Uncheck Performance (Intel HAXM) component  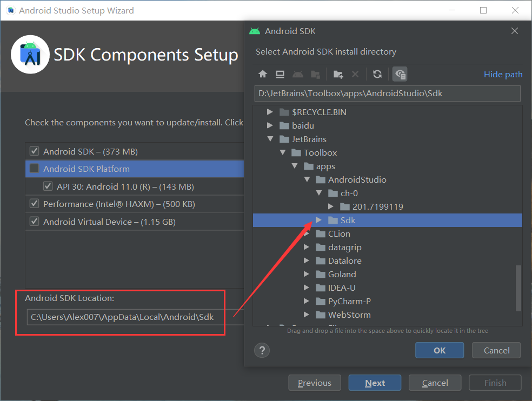point(35,204)
